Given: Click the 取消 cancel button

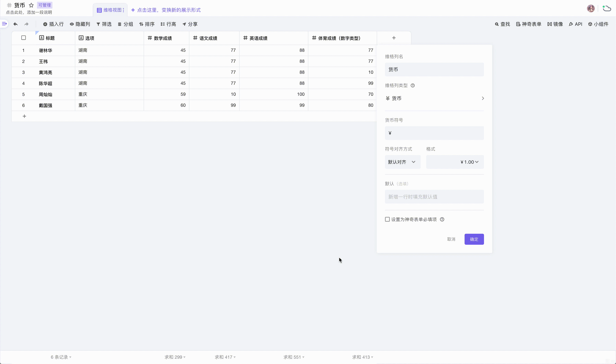Looking at the screenshot, I should tap(451, 239).
